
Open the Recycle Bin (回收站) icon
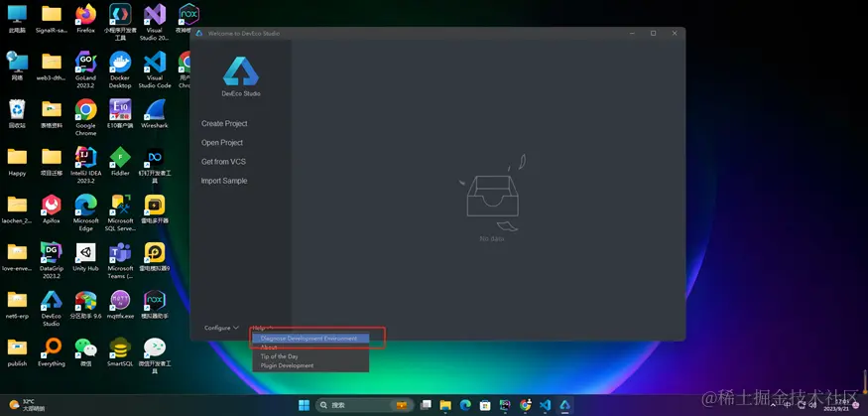point(17,114)
